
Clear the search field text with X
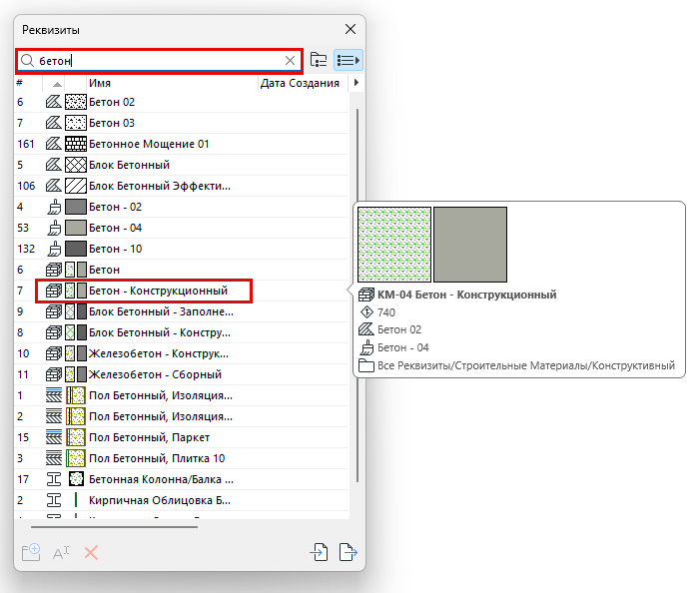290,60
